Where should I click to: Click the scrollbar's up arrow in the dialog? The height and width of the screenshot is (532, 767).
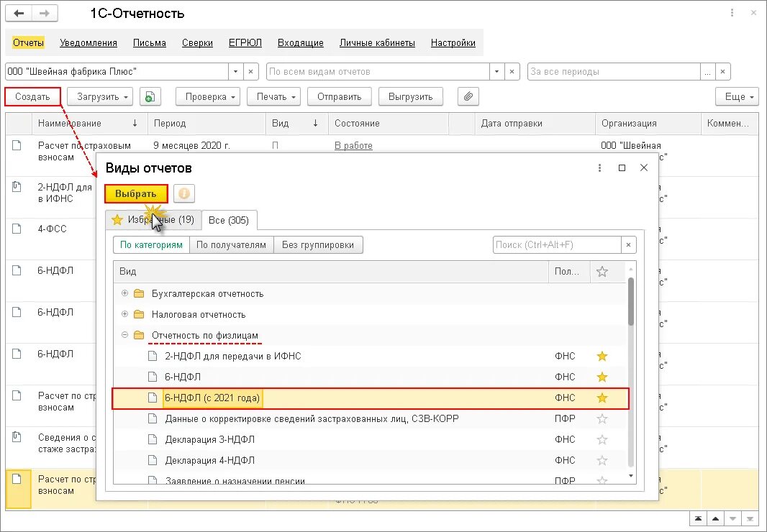(631, 270)
